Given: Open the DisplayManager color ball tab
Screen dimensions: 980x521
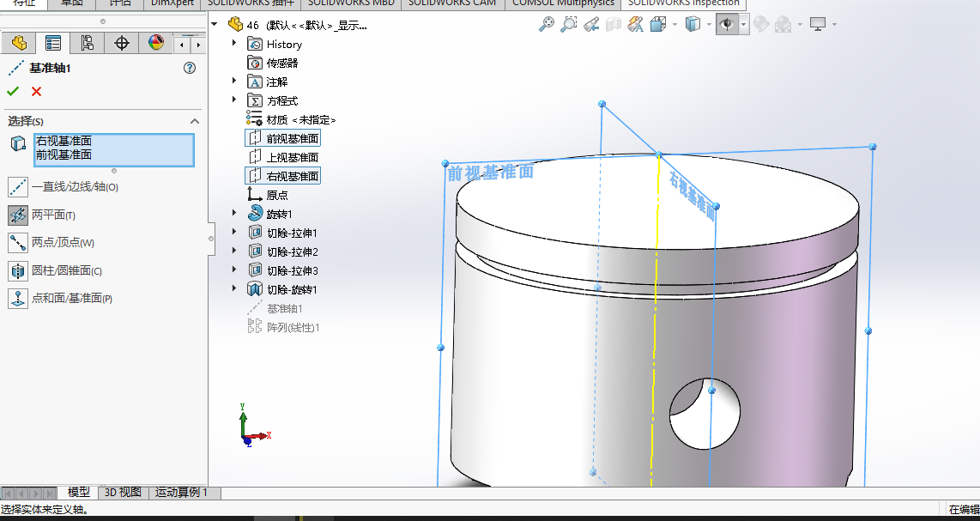Looking at the screenshot, I should (x=155, y=43).
